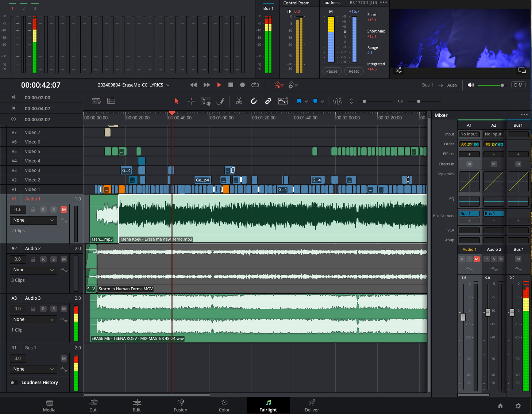
Task: Solo the Audio 2 track
Action: (x=54, y=259)
